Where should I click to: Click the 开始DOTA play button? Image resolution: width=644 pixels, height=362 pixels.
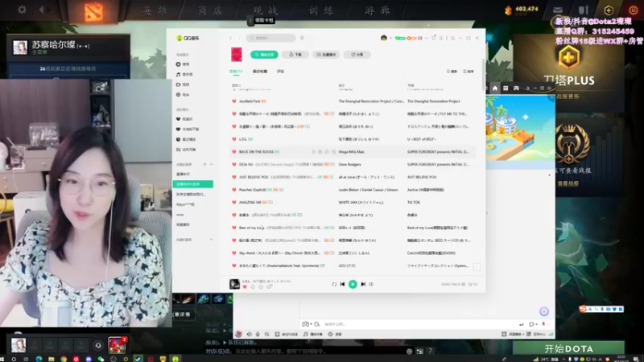coord(568,349)
